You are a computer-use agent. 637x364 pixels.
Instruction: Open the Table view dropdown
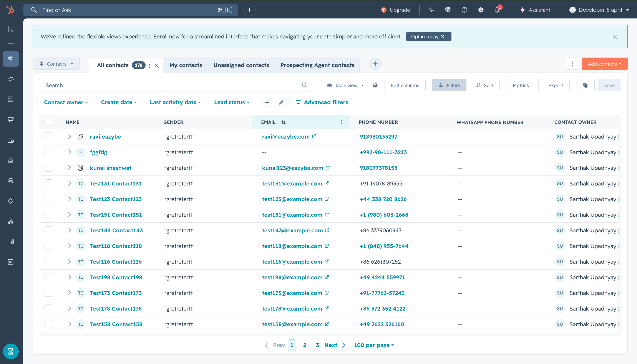(x=345, y=85)
